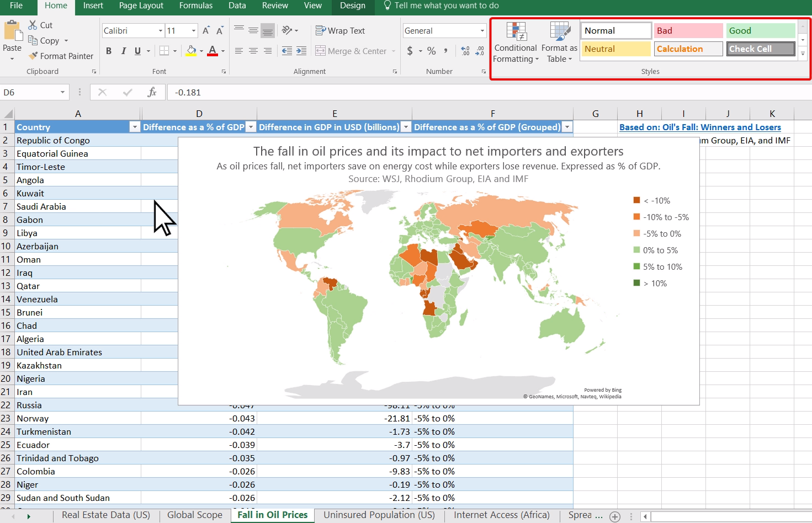Open the Page Layout ribbon tab

(x=141, y=6)
